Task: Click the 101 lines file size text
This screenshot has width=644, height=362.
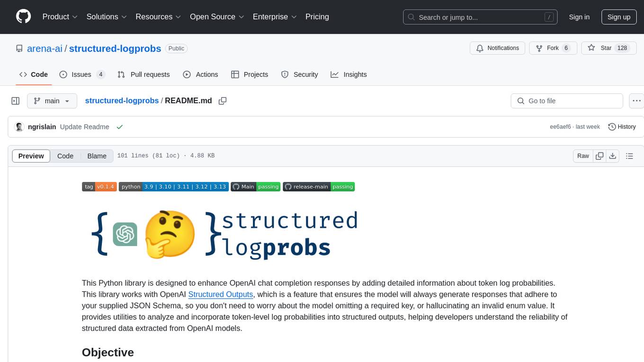Action: tap(166, 155)
